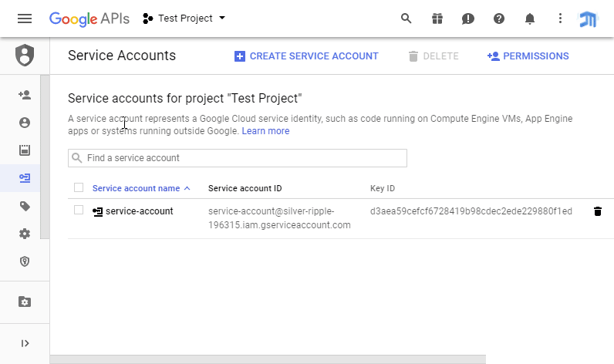Screen dimensions: 614x364
Task: Check the service-account row checkbox
Action: pyautogui.click(x=79, y=210)
